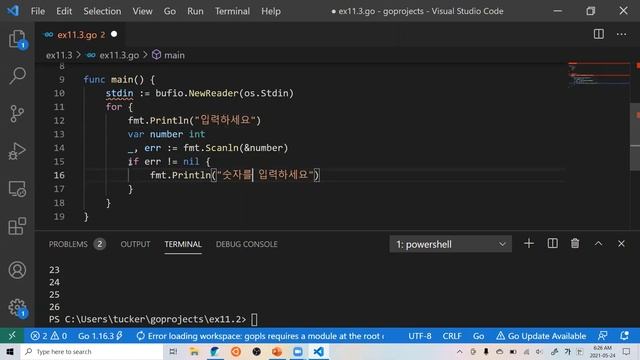This screenshot has height=360, width=640.
Task: Click the Go 1.16.3 version indicator
Action: pos(100,336)
